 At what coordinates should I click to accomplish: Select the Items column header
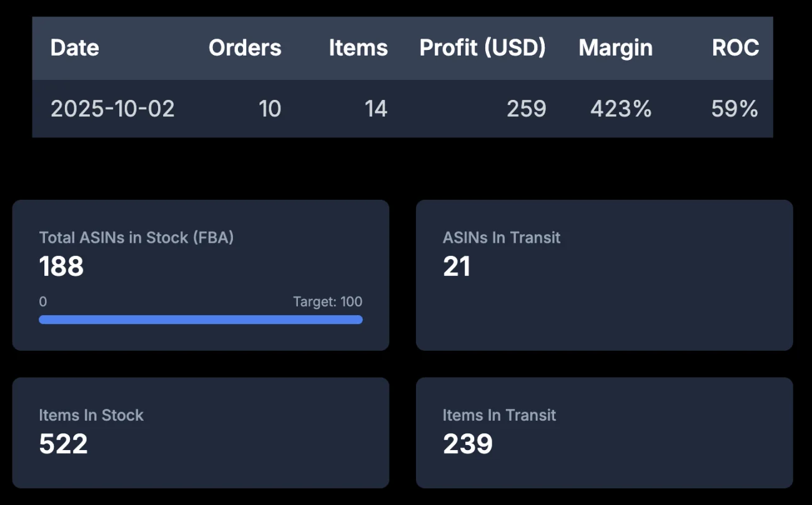[358, 48]
